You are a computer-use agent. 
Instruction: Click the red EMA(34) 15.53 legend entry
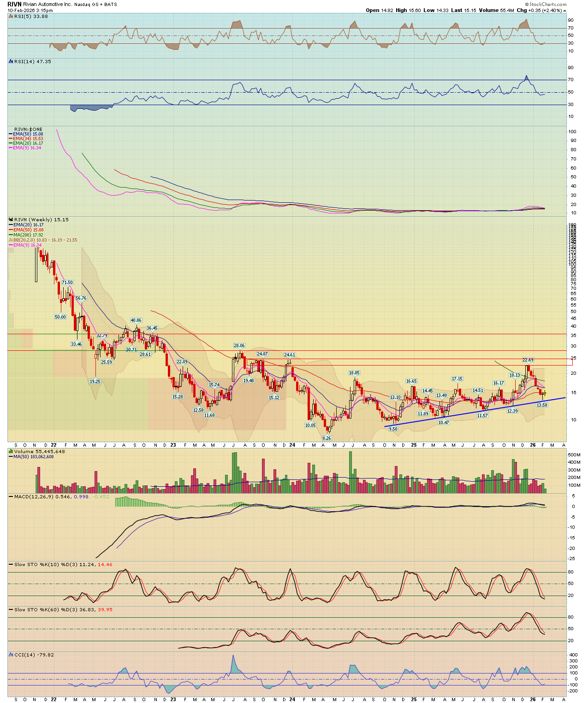point(28,139)
